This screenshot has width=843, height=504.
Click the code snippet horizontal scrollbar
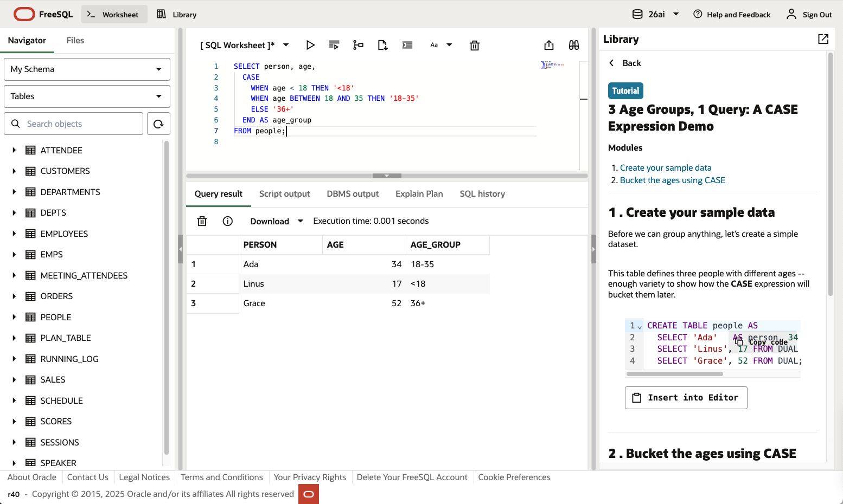675,374
